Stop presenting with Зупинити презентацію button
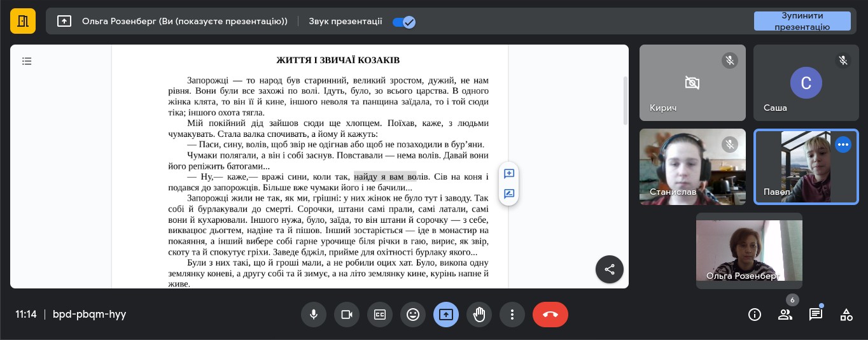The image size is (868, 340). tap(802, 21)
